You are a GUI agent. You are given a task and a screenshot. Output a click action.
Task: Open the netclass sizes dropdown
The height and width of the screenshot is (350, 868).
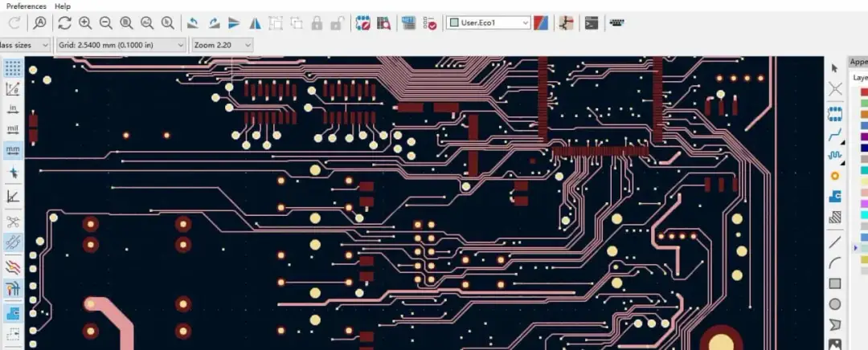pos(24,45)
